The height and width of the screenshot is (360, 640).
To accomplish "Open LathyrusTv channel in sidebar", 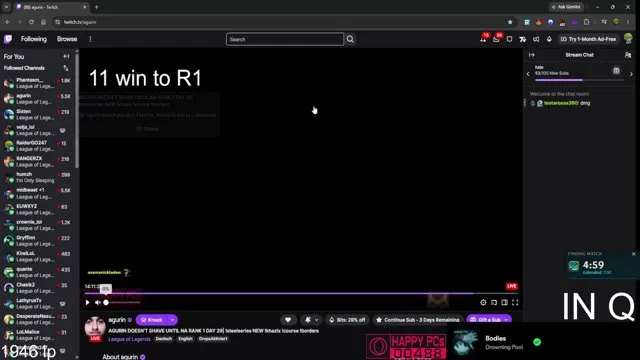I will pos(38,303).
